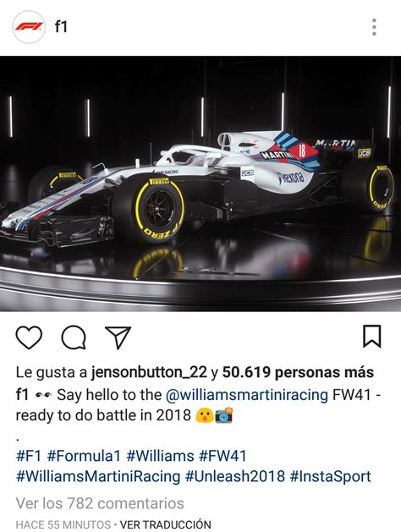
Task: Open the #Williams hashtag
Action: coord(160,455)
